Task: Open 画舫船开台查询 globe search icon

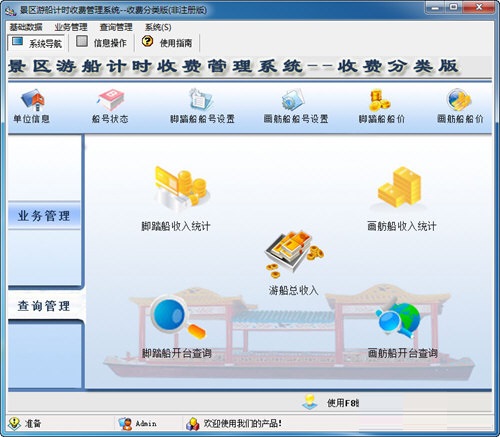Action: point(398,319)
